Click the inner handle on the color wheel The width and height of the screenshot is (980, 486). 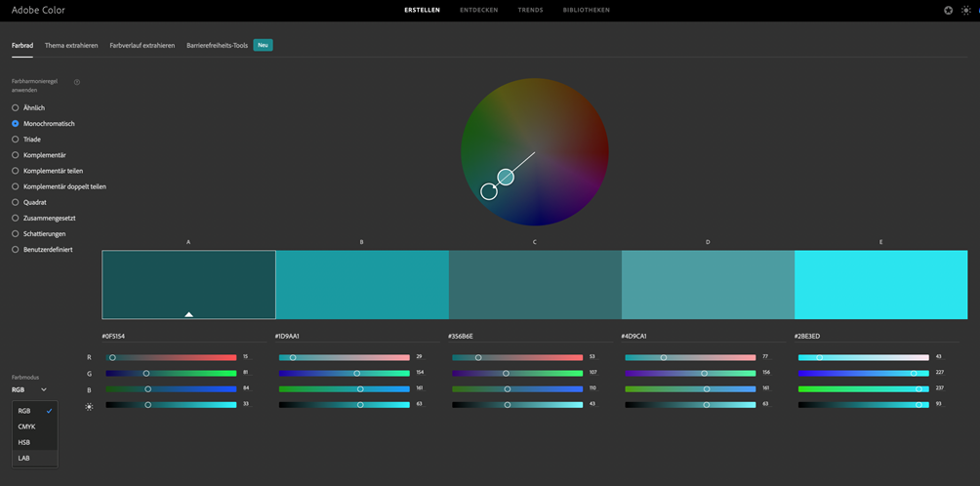point(506,177)
